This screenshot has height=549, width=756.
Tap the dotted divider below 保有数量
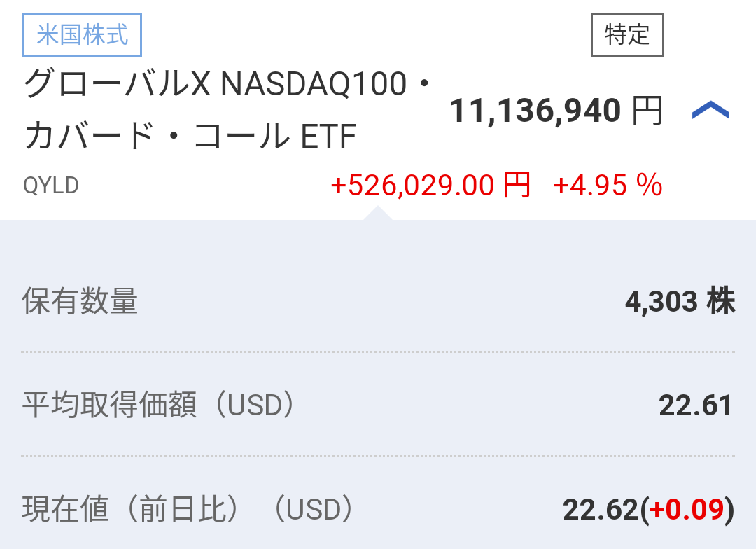378,352
